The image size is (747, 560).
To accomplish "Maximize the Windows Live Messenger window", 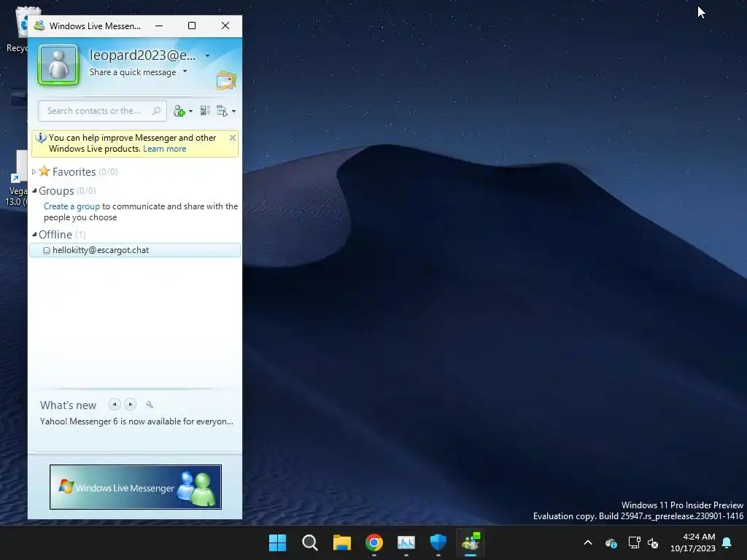I will [x=192, y=26].
